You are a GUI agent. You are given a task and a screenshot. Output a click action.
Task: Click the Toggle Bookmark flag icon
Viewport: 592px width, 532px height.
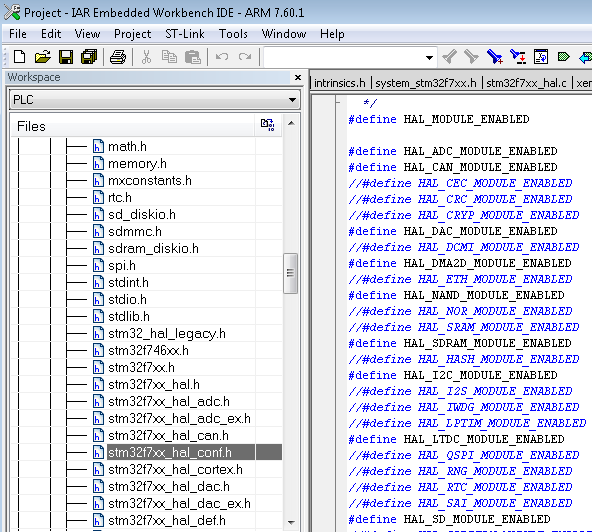pyautogui.click(x=563, y=57)
